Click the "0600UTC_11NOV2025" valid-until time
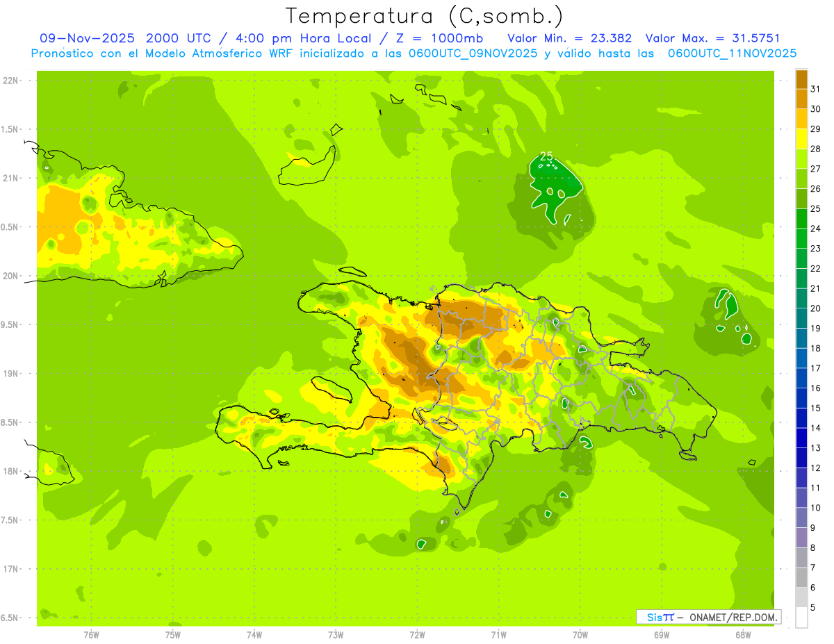 pyautogui.click(x=732, y=53)
